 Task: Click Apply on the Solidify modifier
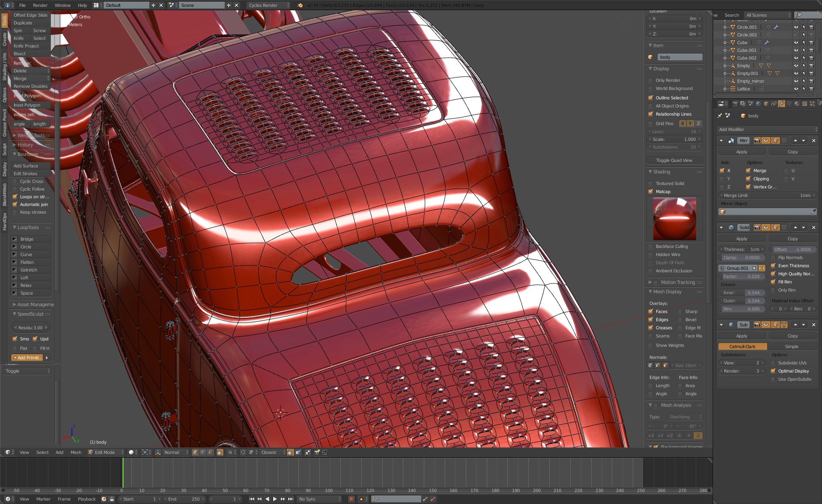(742, 239)
